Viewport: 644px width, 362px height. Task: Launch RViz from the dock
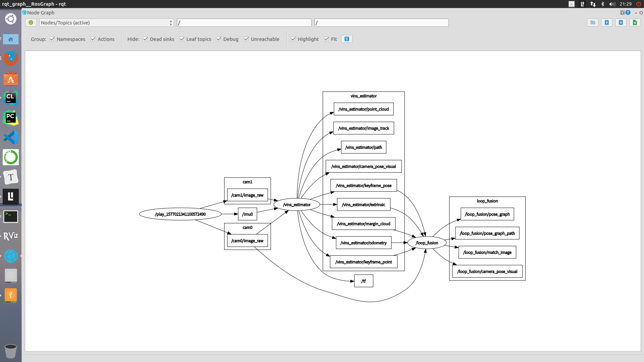(x=11, y=236)
